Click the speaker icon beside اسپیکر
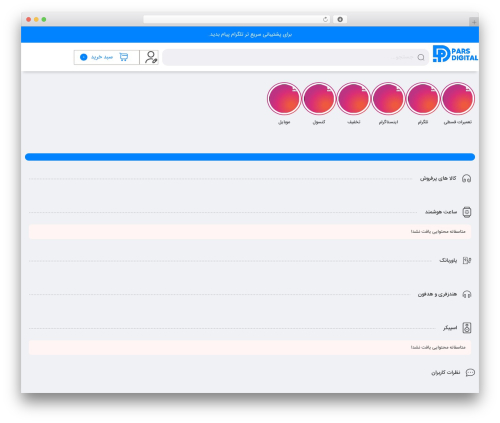500x423 pixels. point(467,328)
